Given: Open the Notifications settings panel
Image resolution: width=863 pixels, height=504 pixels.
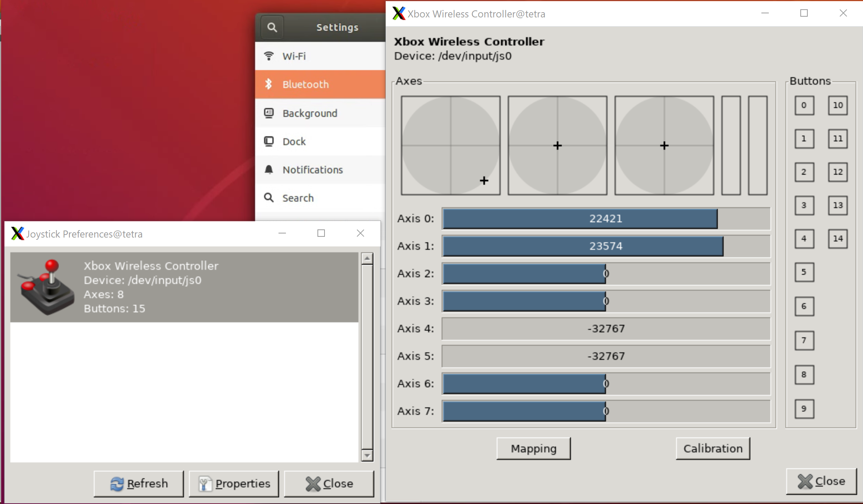Looking at the screenshot, I should coord(313,170).
